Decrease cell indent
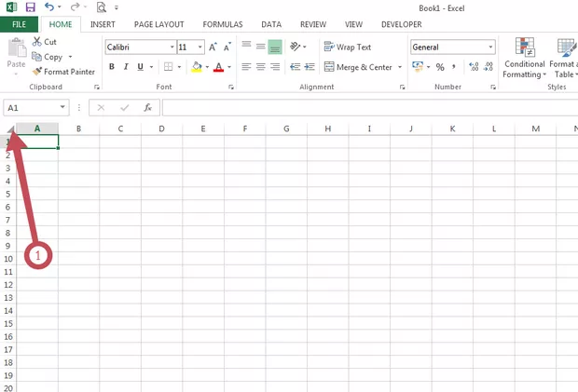578x392 pixels. click(x=295, y=67)
